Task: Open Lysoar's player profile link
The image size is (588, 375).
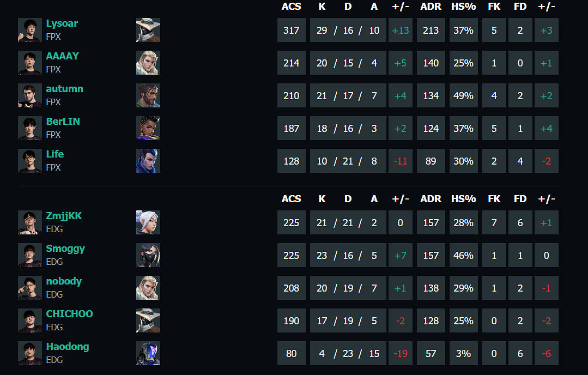Action: tap(62, 23)
